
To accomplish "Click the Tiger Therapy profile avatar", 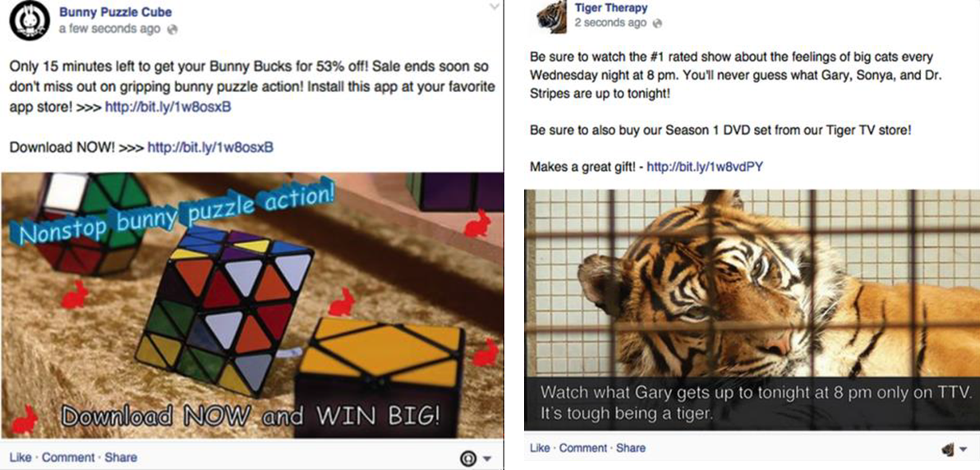I will click(x=551, y=18).
